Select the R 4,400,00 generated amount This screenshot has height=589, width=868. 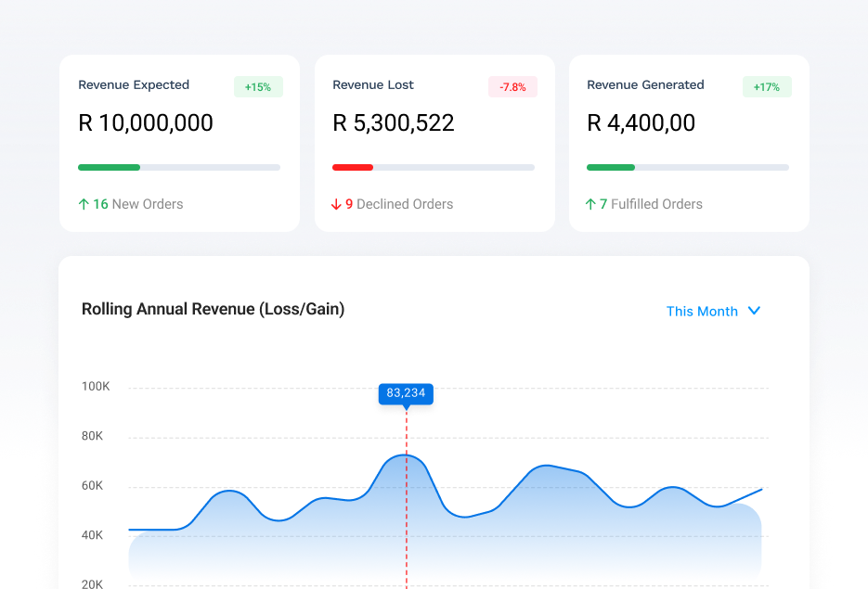(x=641, y=123)
